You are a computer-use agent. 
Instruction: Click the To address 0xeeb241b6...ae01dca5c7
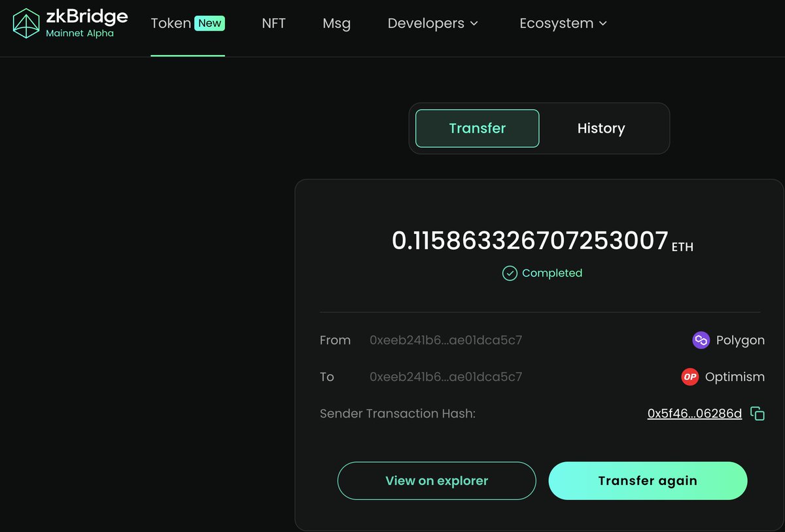pos(446,377)
